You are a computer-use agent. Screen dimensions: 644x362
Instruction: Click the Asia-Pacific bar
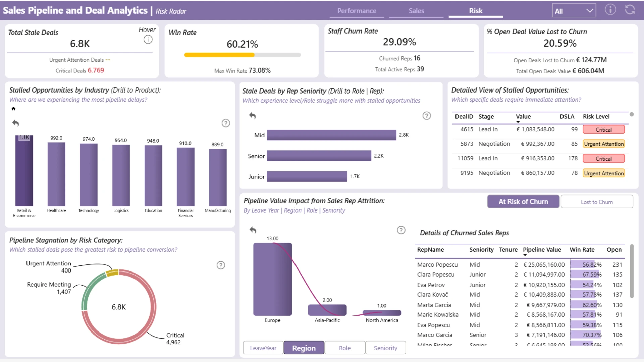[327, 310]
